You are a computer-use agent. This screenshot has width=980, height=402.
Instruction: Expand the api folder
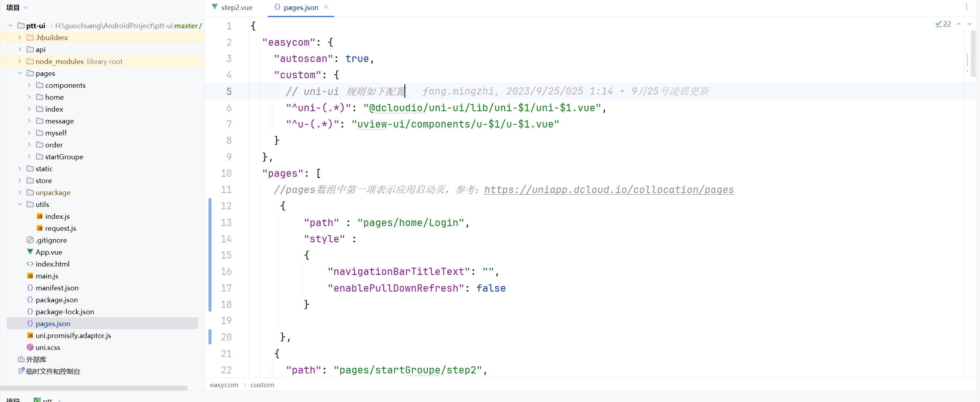tap(19, 49)
